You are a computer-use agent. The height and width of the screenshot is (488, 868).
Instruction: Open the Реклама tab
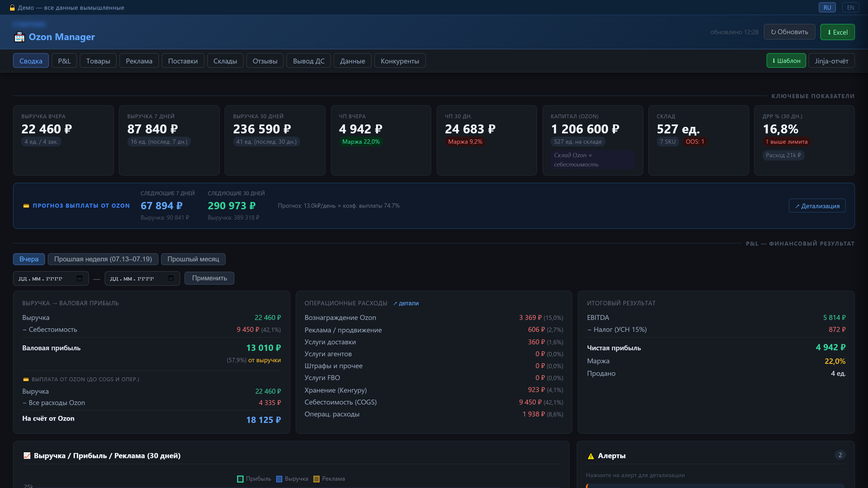pos(139,61)
